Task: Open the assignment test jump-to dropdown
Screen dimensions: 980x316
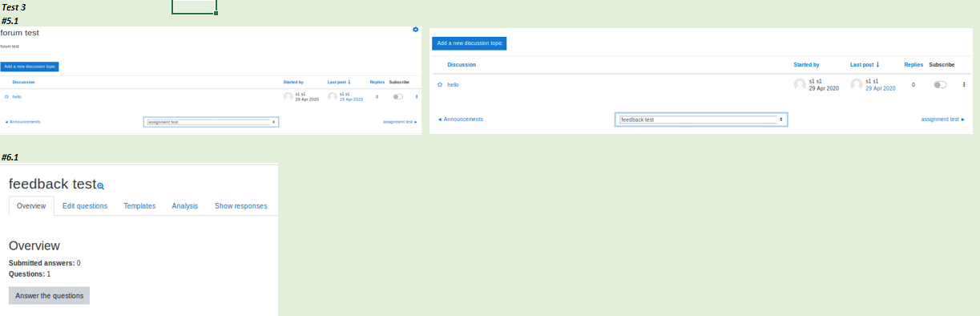Action: (212, 122)
